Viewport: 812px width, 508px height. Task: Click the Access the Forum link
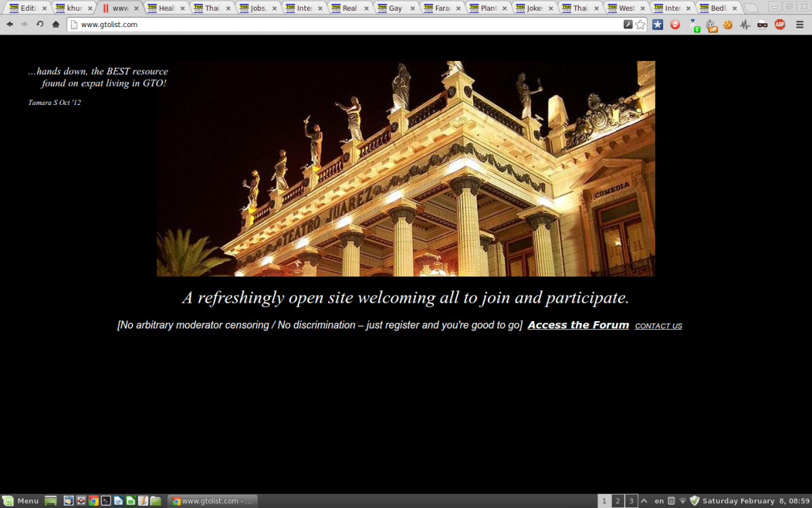coord(579,325)
